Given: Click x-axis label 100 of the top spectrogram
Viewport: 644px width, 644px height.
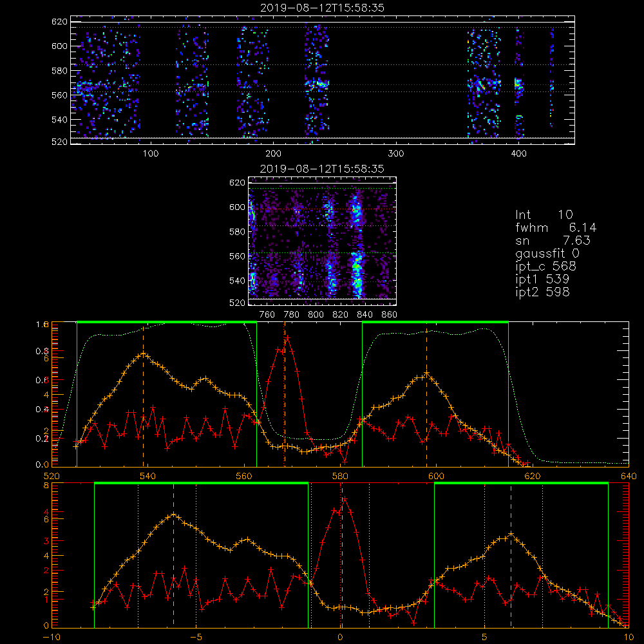Looking at the screenshot, I should 150,154.
